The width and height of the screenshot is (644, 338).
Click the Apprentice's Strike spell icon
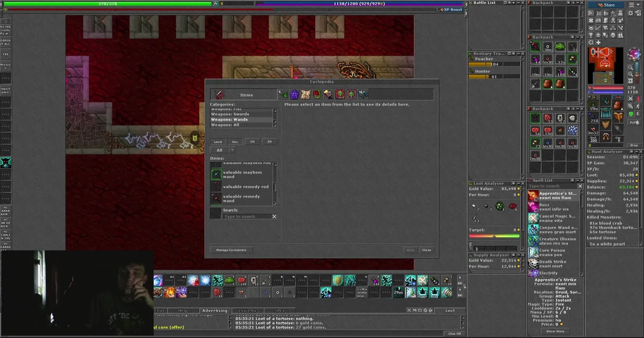(533, 195)
